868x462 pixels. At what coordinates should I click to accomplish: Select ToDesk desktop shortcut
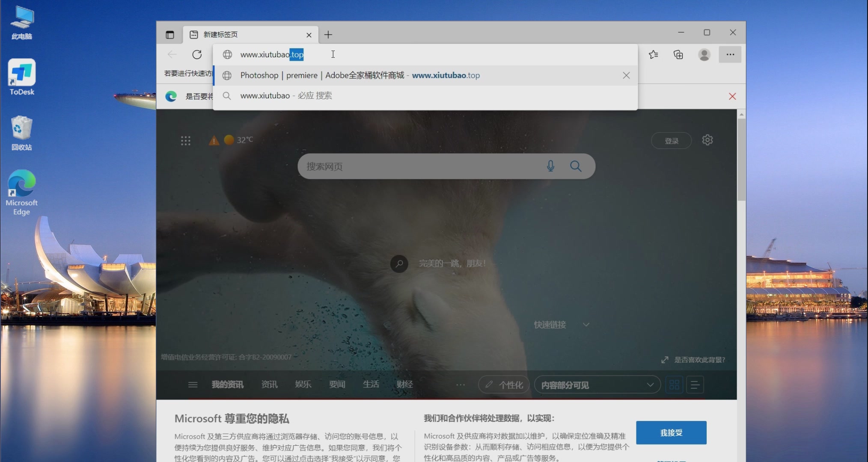pyautogui.click(x=22, y=77)
